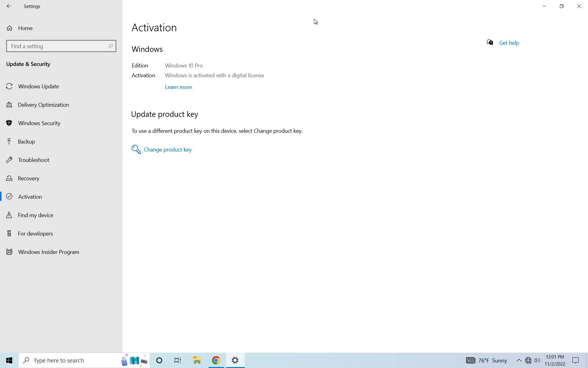588x368 pixels.
Task: Click the Windows Insider Program icon
Action: [x=9, y=252]
